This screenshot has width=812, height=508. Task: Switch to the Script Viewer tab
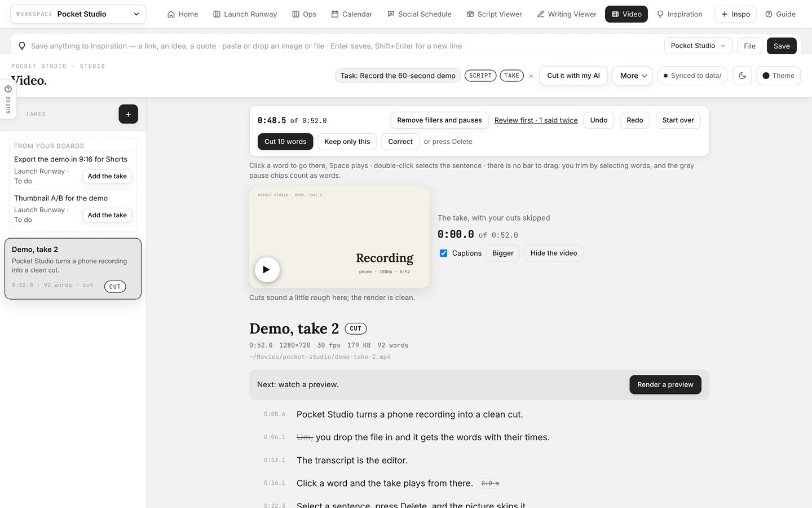(494, 14)
